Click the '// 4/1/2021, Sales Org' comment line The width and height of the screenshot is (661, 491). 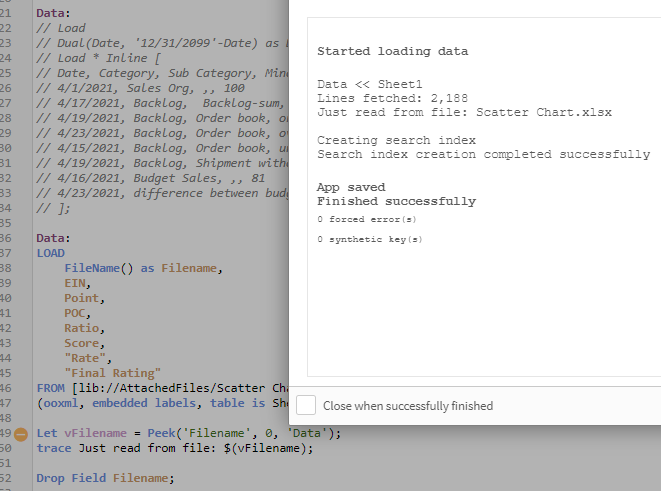tap(140, 88)
